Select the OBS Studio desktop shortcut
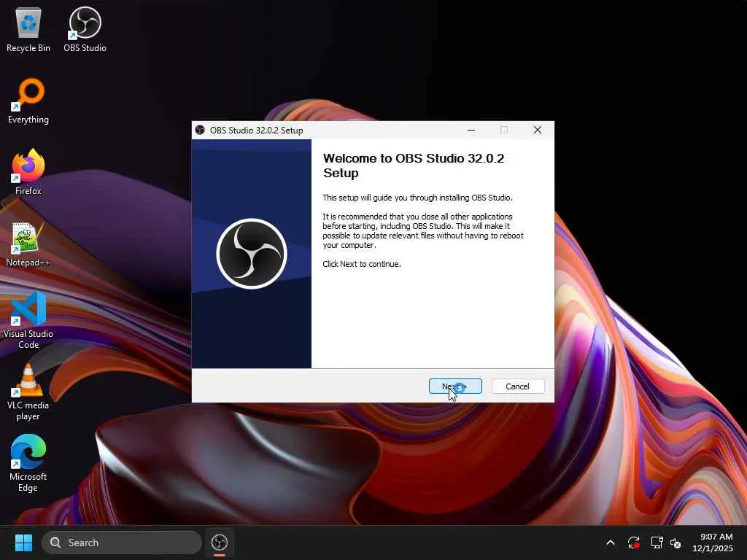Image resolution: width=747 pixels, height=560 pixels. click(85, 31)
